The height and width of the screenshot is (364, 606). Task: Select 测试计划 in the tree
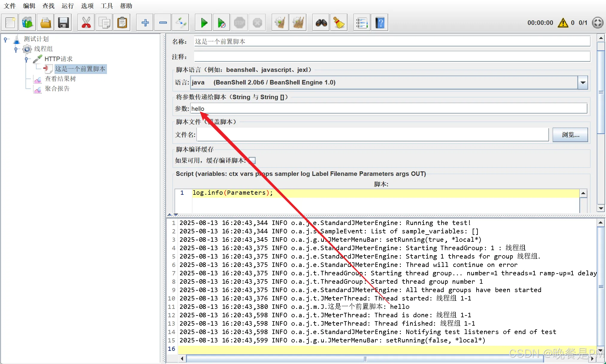click(x=36, y=39)
